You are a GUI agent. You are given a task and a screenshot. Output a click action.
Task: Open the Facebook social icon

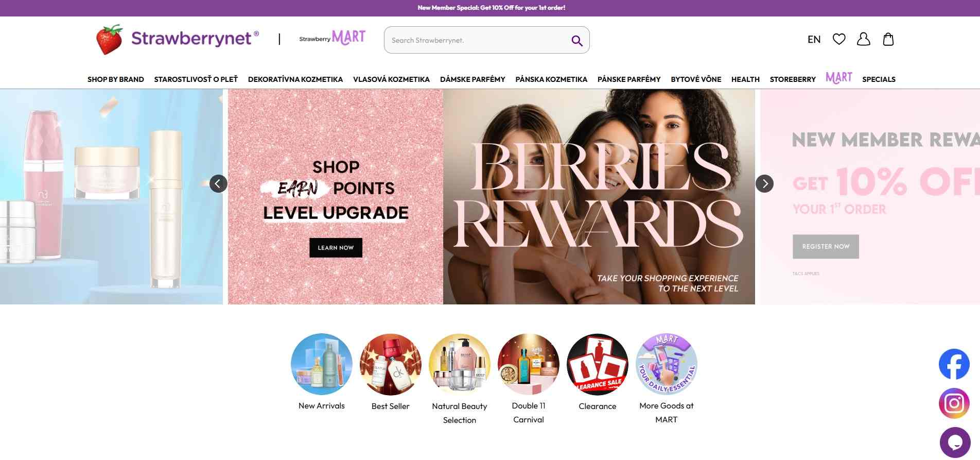tap(954, 364)
